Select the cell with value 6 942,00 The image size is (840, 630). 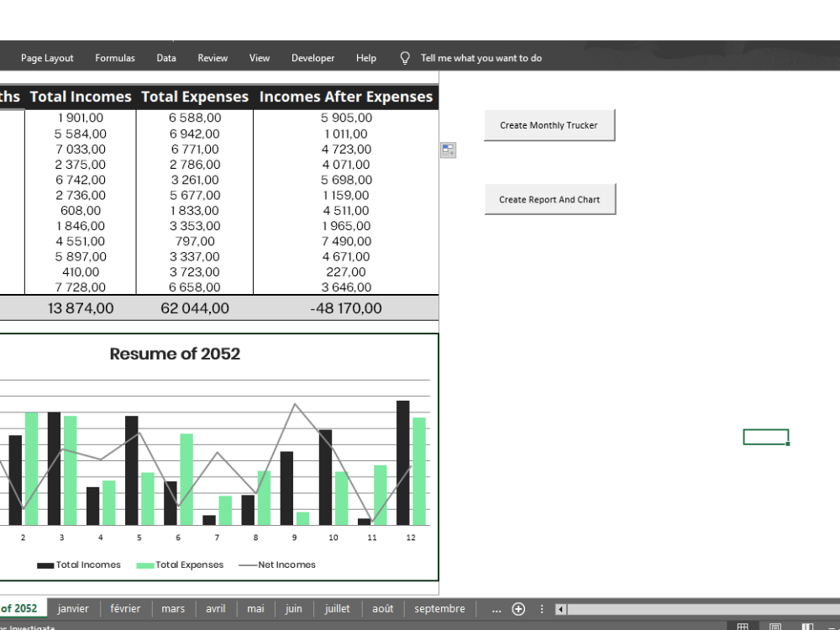point(195,134)
